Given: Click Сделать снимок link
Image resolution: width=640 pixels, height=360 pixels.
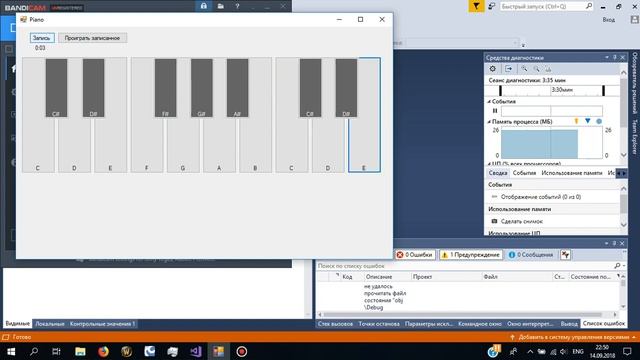Looking at the screenshot, I should [x=522, y=221].
